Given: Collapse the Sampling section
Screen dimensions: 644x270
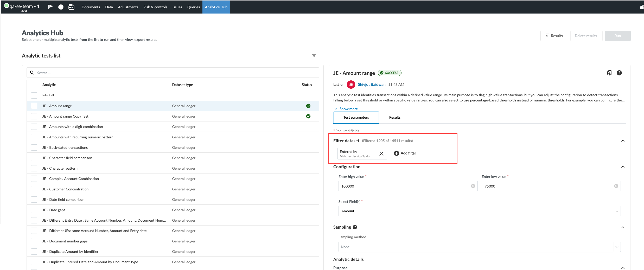Looking at the screenshot, I should (x=623, y=227).
